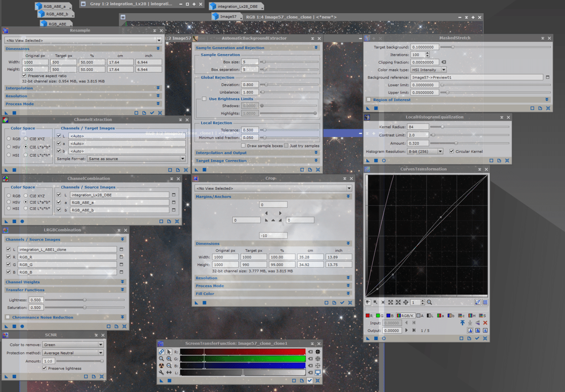Select the R channel in CurvesTransformation
The width and height of the screenshot is (565, 392).
(369, 315)
